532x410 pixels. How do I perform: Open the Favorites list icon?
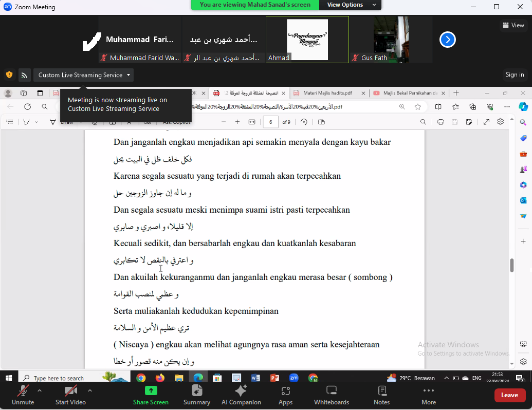(x=455, y=107)
